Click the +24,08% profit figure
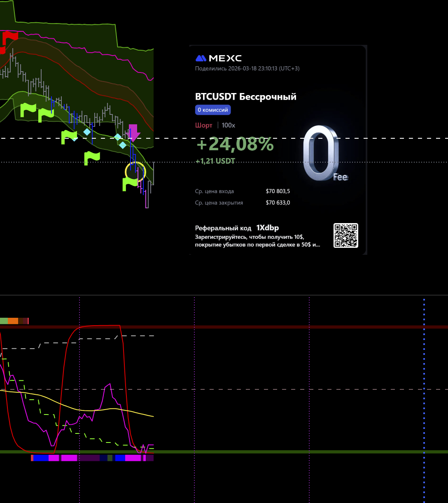 click(235, 144)
